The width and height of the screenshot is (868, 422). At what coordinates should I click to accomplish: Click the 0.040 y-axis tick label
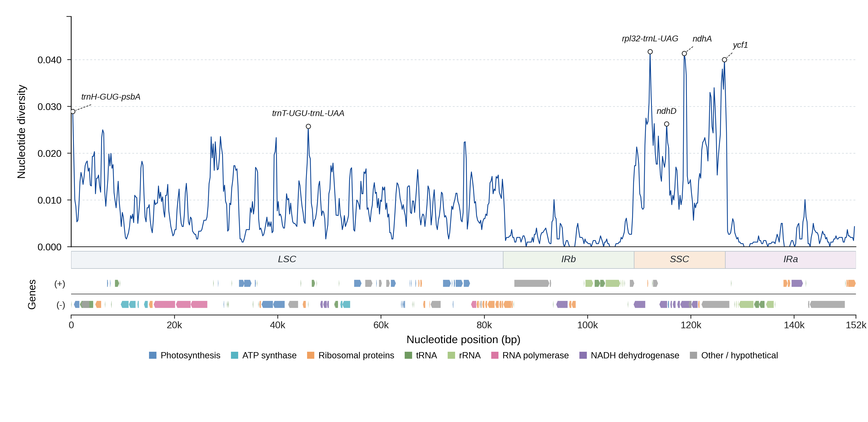(50, 60)
